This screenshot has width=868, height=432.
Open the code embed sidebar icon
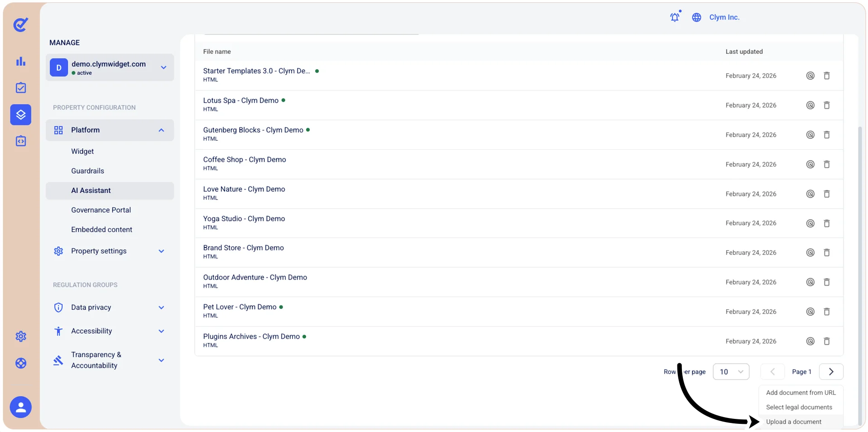click(x=21, y=141)
